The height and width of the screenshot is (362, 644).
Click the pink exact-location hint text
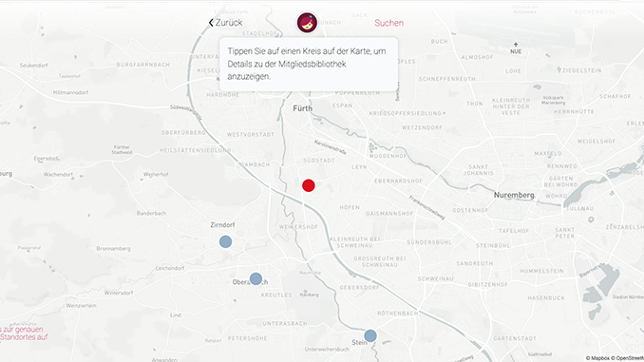coord(24,333)
